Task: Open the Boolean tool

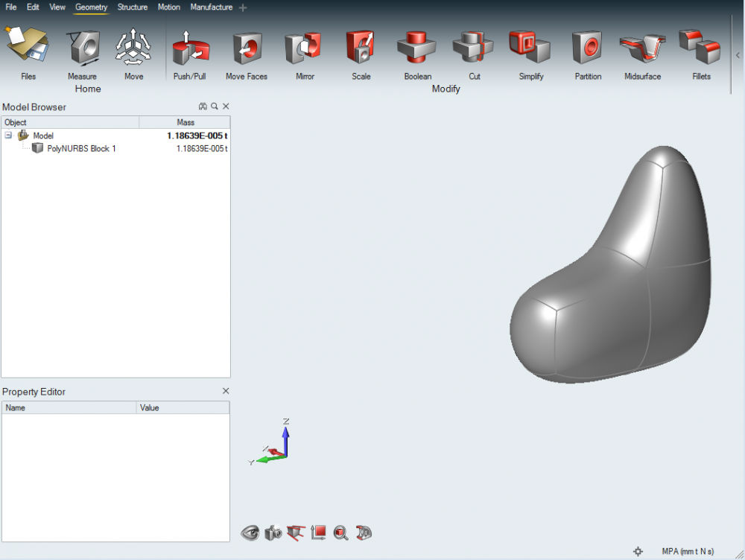Action: tap(416, 47)
